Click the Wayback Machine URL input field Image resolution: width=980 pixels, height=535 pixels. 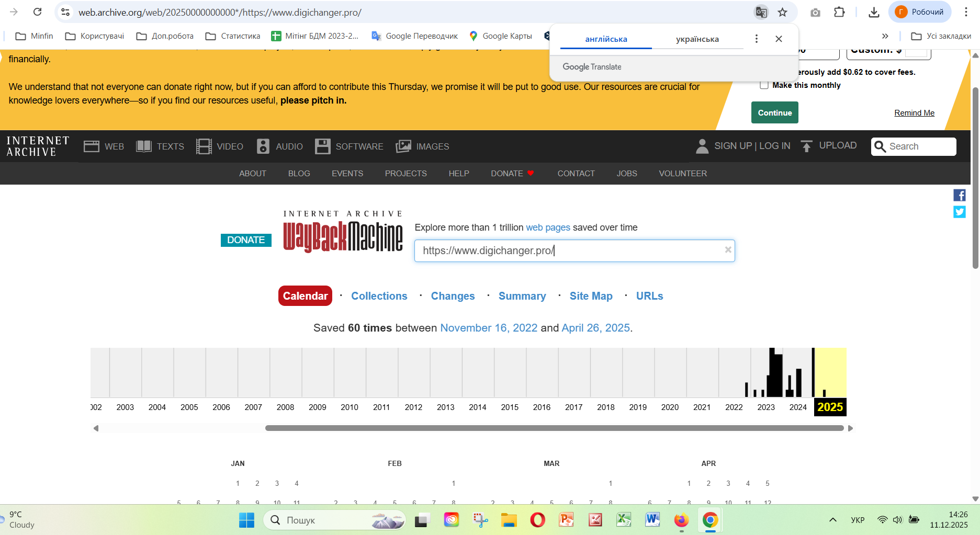point(575,251)
